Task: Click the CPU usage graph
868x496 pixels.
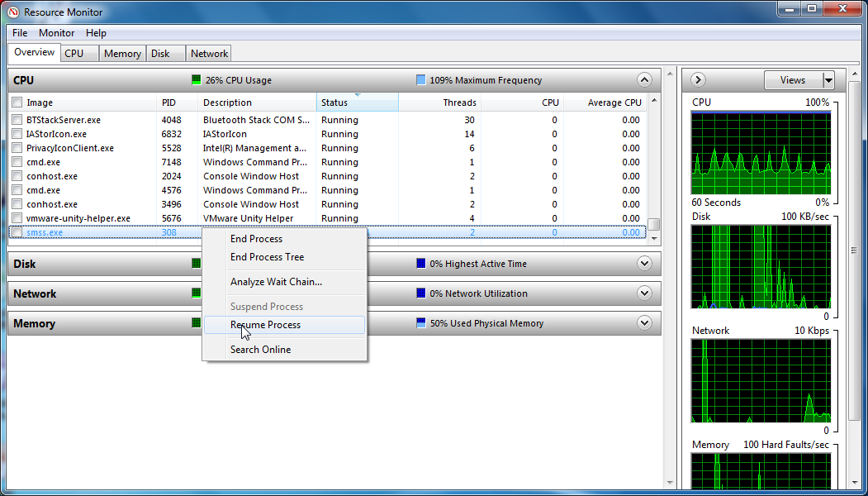Action: pos(761,152)
